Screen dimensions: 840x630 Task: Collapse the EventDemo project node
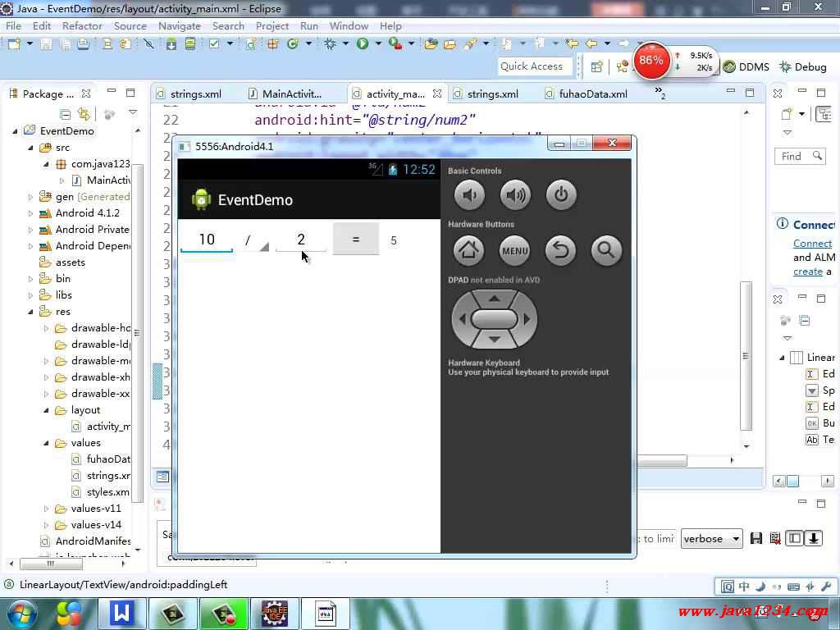[15, 131]
